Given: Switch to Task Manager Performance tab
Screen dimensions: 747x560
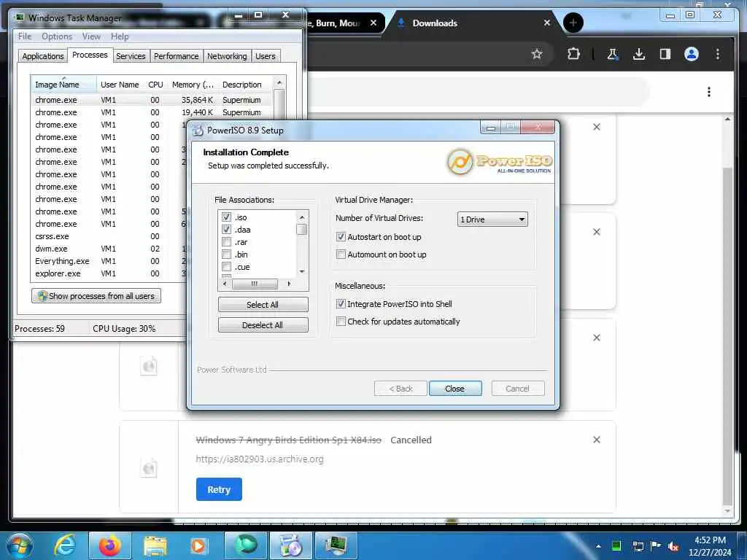Looking at the screenshot, I should (x=177, y=56).
